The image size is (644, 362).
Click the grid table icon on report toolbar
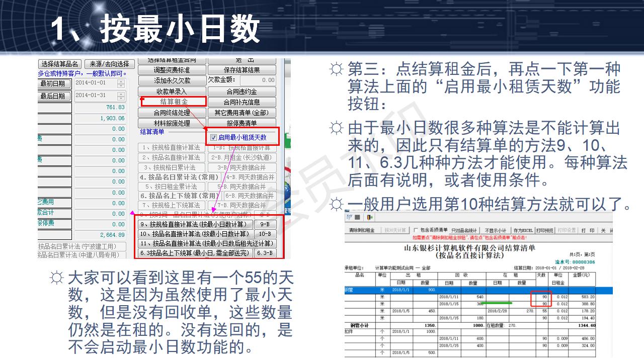pyautogui.click(x=357, y=217)
